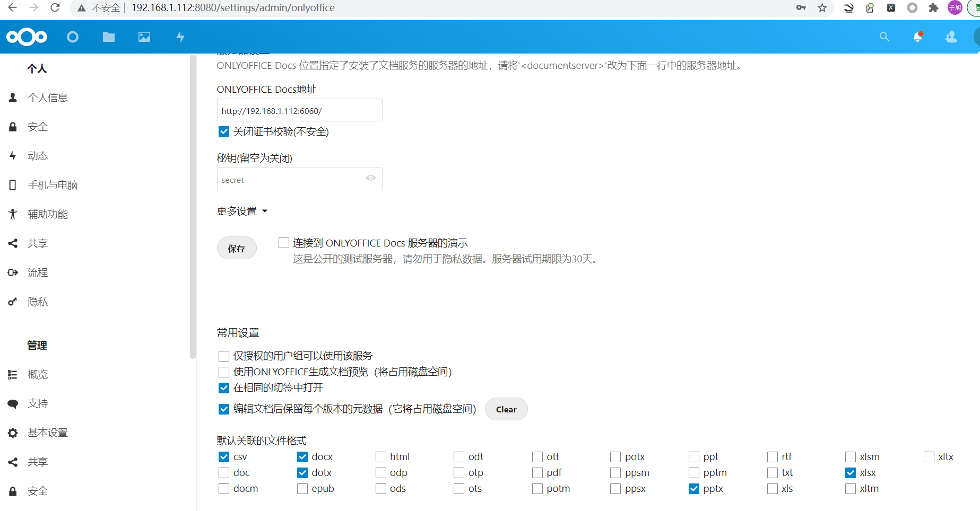Go to 基本设置 settings section
Image resolution: width=980 pixels, height=511 pixels.
point(47,433)
